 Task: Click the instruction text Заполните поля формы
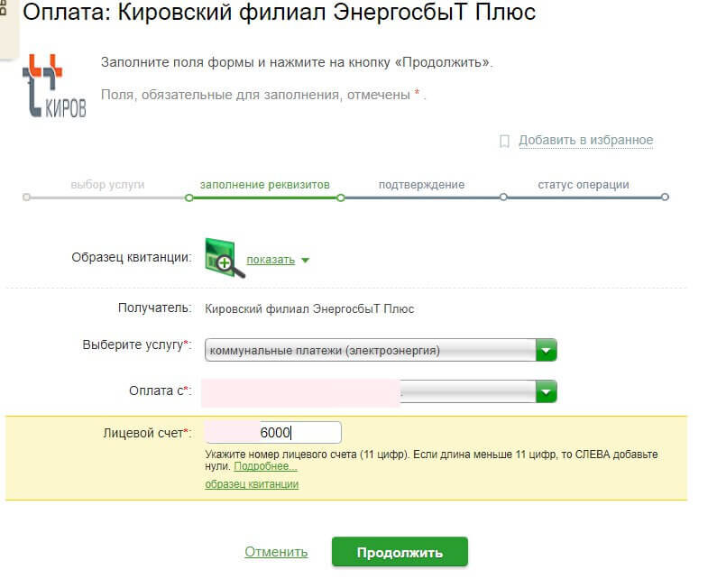tap(297, 62)
